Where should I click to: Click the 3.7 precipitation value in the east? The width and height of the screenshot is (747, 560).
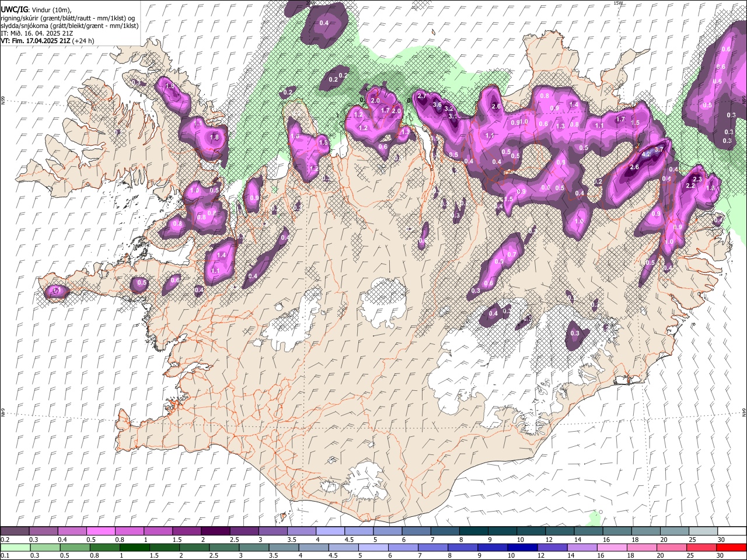tap(659, 150)
